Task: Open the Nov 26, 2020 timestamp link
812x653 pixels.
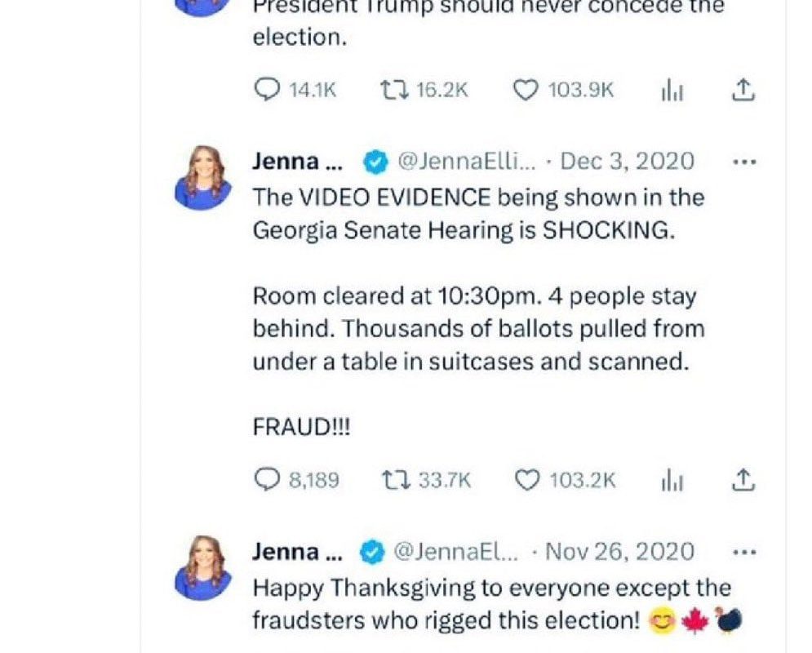Action: tap(619, 552)
